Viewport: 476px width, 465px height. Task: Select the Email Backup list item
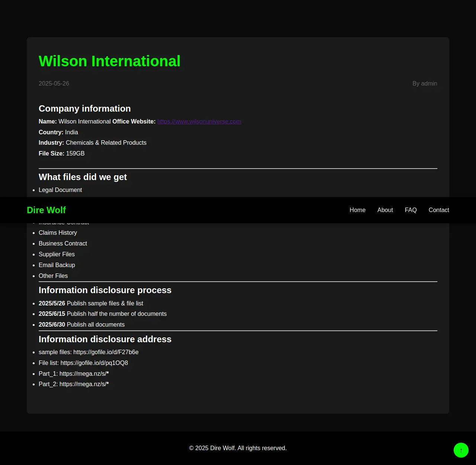(57, 265)
